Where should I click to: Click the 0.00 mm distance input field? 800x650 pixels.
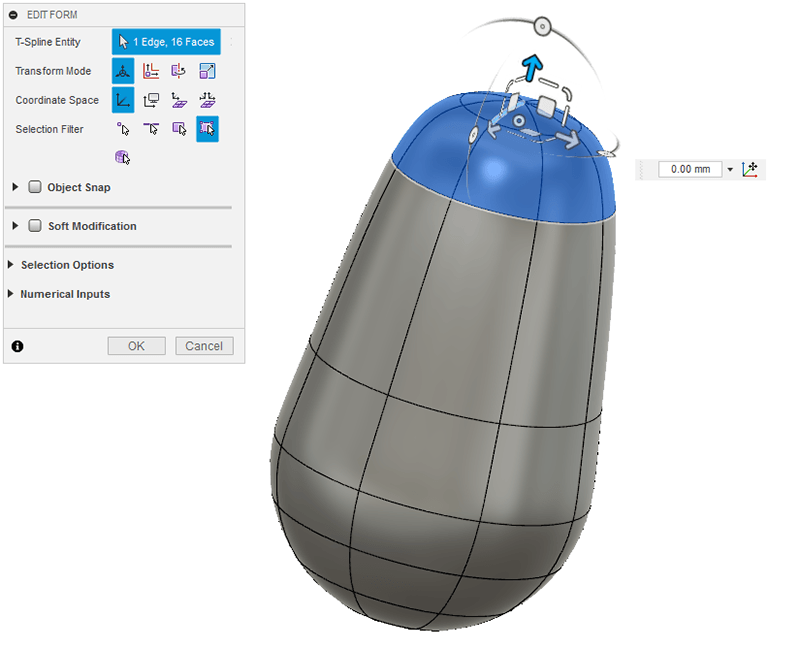(x=690, y=169)
